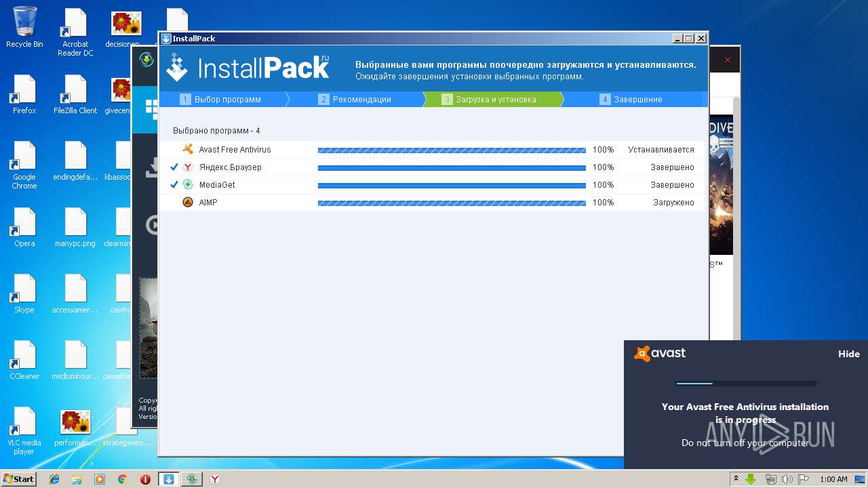868x488 pixels.
Task: Click InstallPack title bar icon
Action: click(166, 39)
